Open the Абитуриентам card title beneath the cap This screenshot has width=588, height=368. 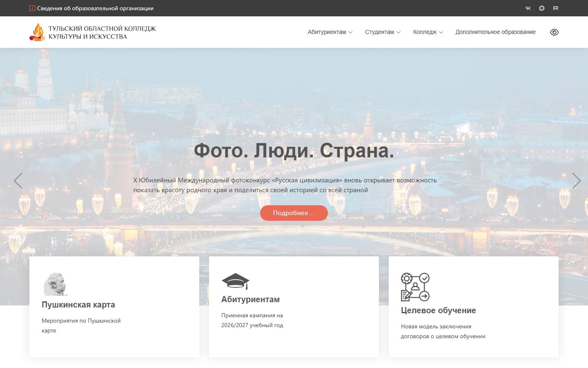251,299
